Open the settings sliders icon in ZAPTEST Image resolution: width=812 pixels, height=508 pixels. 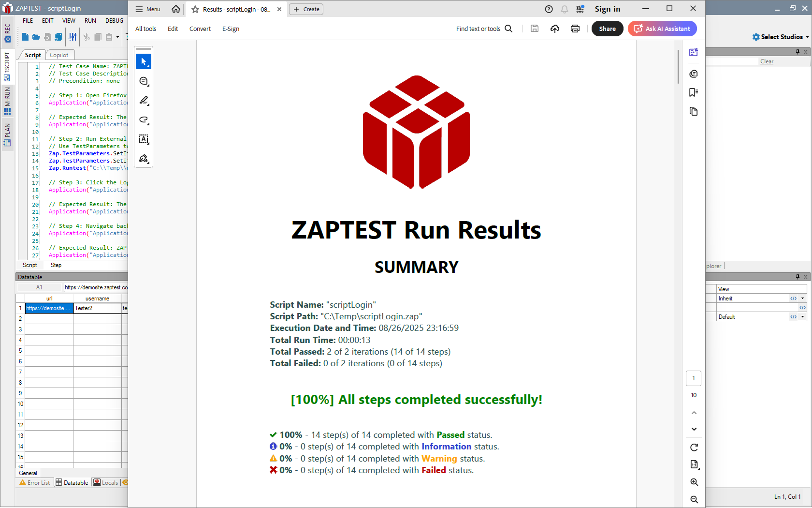pos(72,37)
